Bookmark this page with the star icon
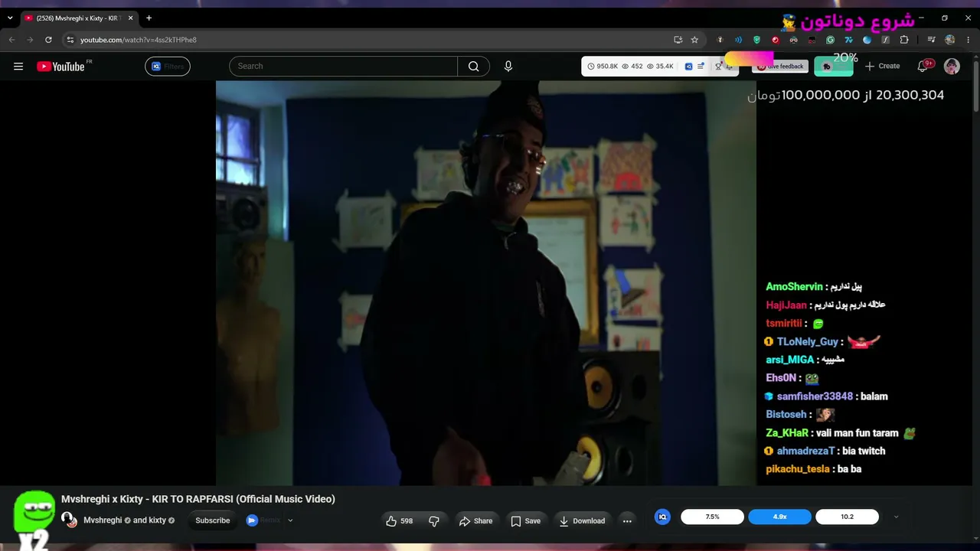Viewport: 980px width, 551px height. (x=694, y=40)
